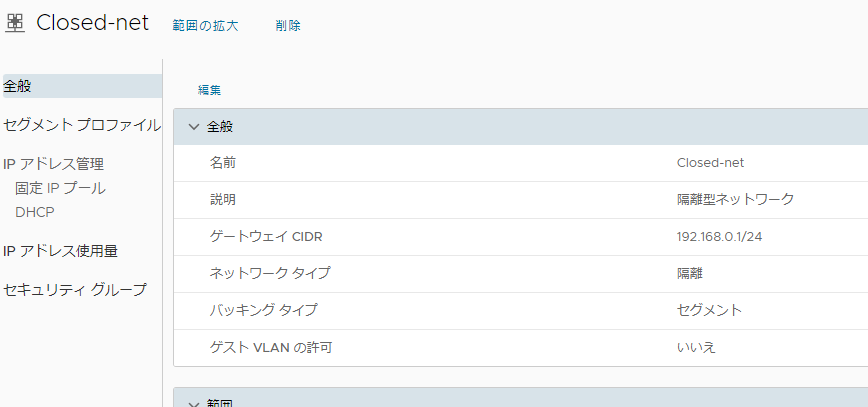This screenshot has width=868, height=407.
Task: Collapse the 範囲 section chevron at bottom
Action: tap(194, 403)
